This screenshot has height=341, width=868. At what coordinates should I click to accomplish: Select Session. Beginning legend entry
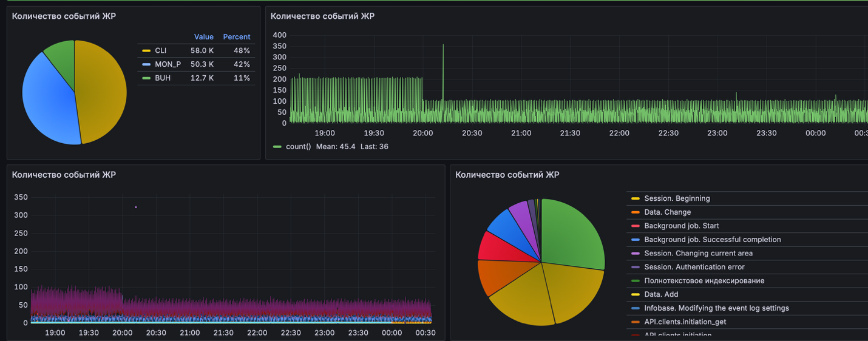[677, 198]
